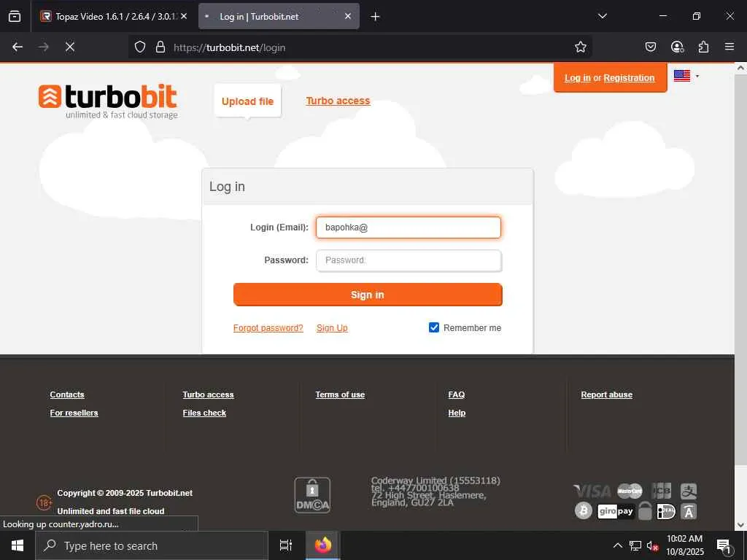Image resolution: width=747 pixels, height=560 pixels.
Task: Click the MasterCard payment icon
Action: (x=630, y=491)
